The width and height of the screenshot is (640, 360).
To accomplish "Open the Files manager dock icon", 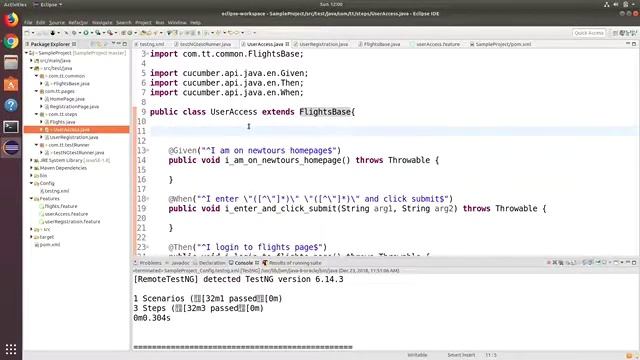I will [x=11, y=63].
